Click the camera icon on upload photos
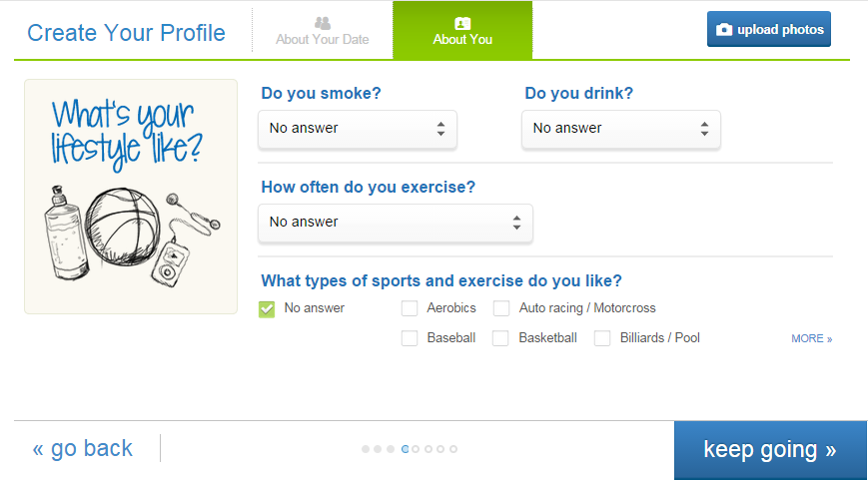868x480 pixels. [724, 30]
